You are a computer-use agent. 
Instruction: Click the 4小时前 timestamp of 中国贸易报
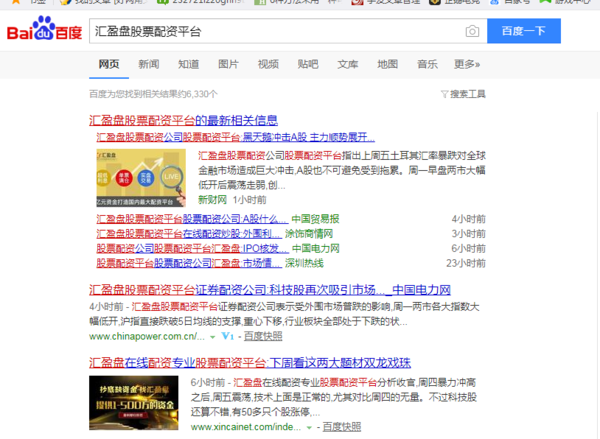[x=468, y=219]
